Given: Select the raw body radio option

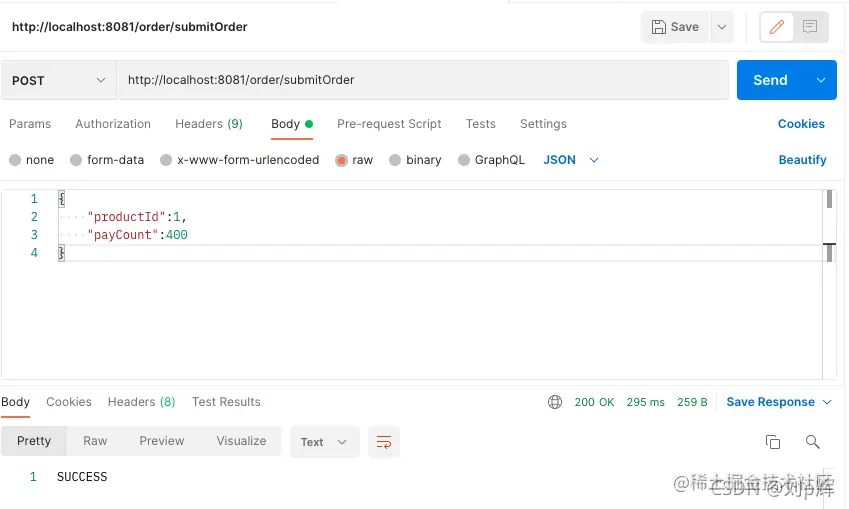Looking at the screenshot, I should point(341,160).
